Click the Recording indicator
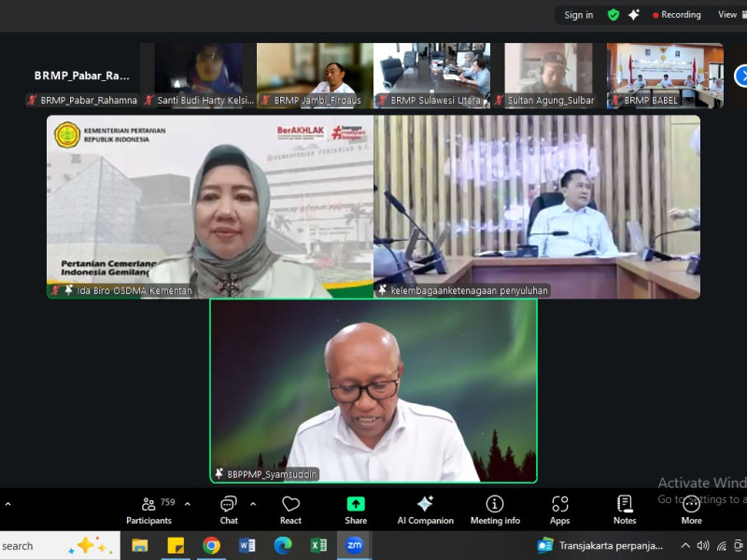Screen dimensions: 747x560 pos(677,15)
